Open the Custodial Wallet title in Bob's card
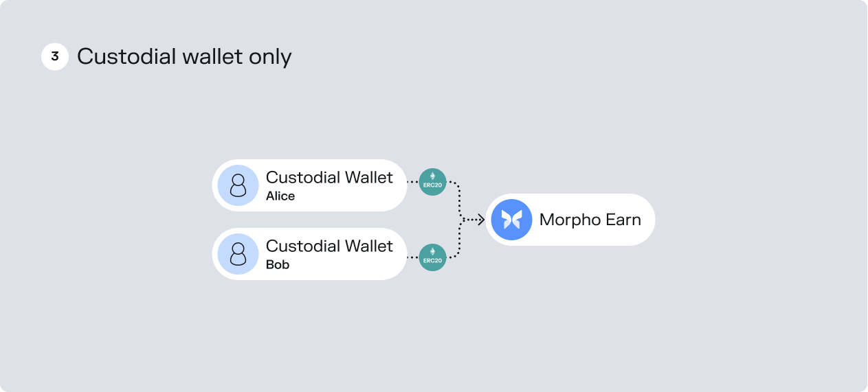This screenshot has height=392, width=868. point(329,246)
